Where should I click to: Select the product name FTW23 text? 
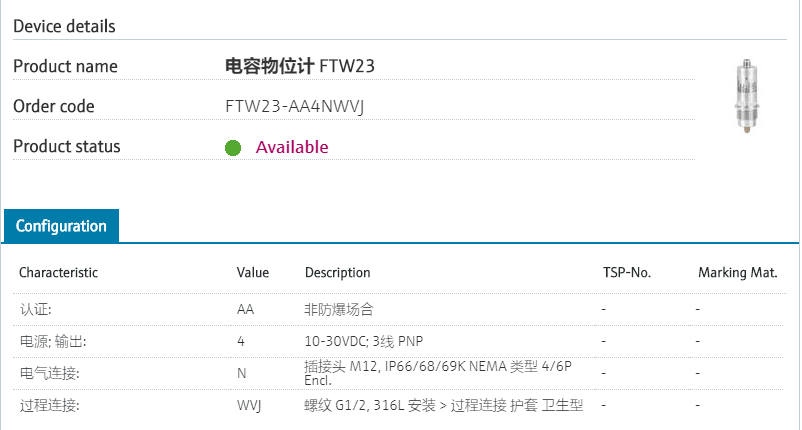click(301, 67)
